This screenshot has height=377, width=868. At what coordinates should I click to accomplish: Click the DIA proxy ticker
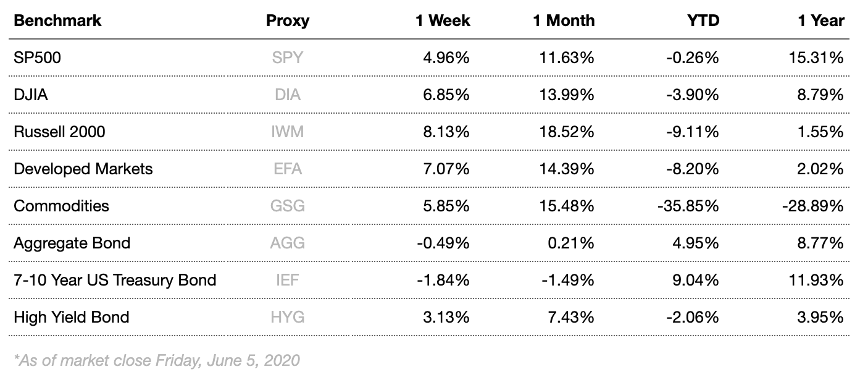tap(287, 95)
